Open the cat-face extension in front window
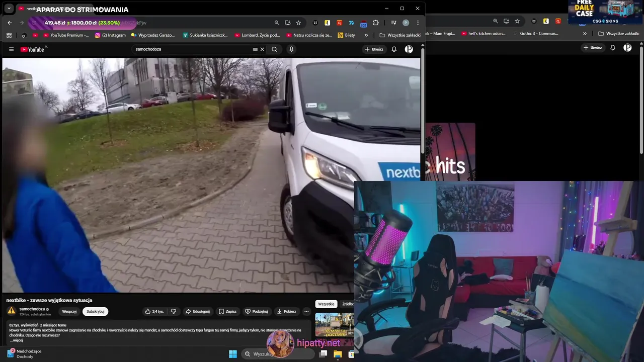Viewport: 644px width, 362px height. point(315,23)
